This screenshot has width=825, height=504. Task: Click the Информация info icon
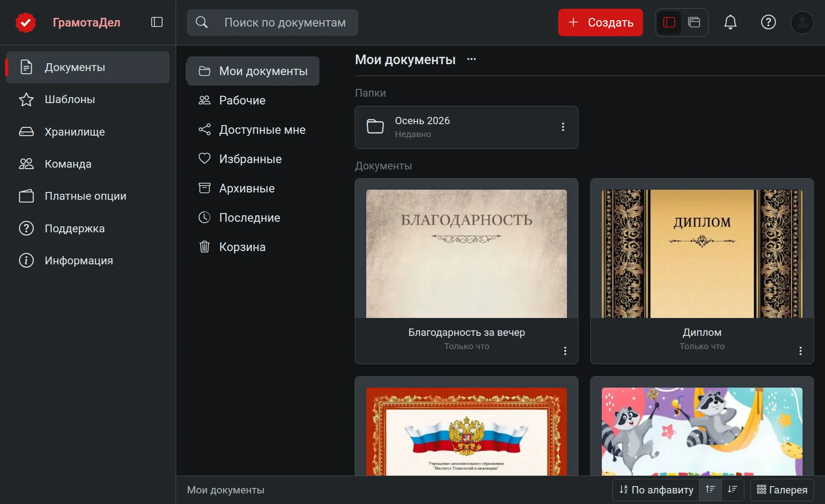point(26,260)
